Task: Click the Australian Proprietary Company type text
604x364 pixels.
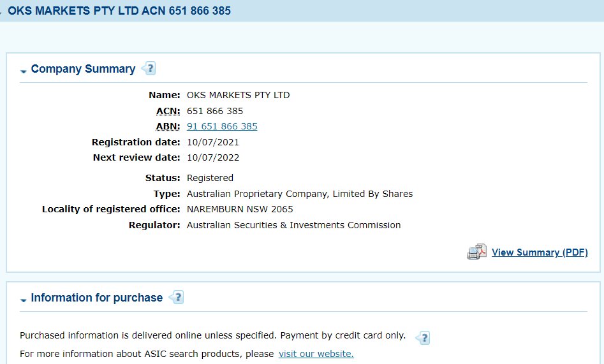Action: [x=299, y=194]
